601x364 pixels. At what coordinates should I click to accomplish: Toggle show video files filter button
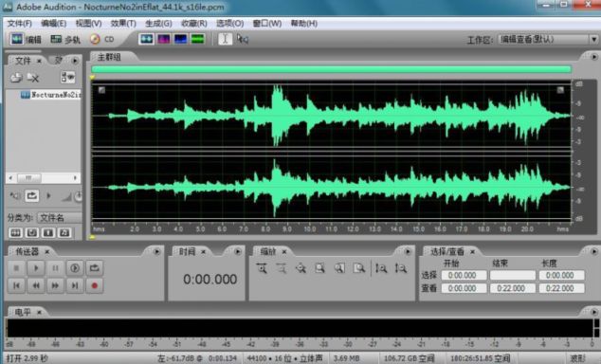(x=48, y=232)
